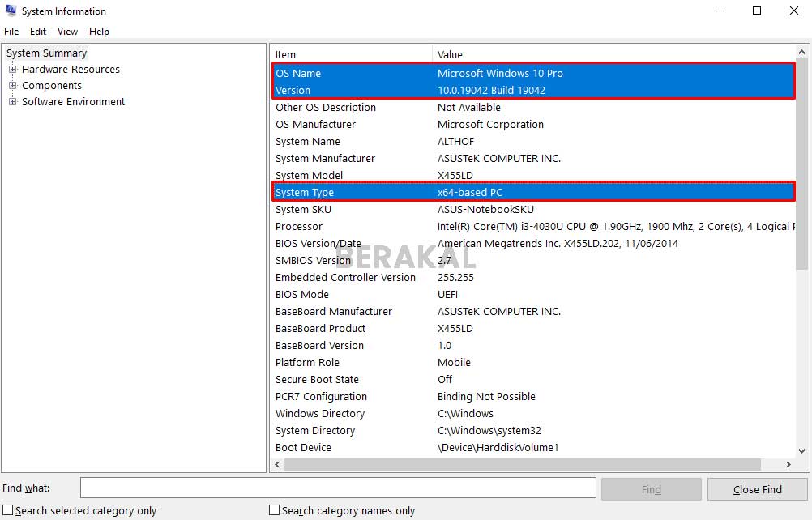Screen dimensions: 812x520
Task: Select the BIOS Mode row
Action: pos(533,294)
